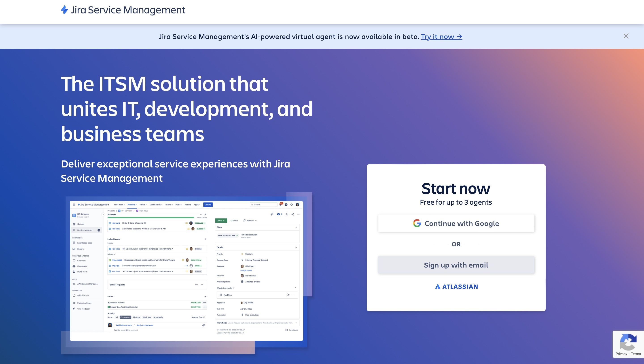Open the settings gear icon in preview header
Image resolution: width=644 pixels, height=364 pixels.
(292, 205)
